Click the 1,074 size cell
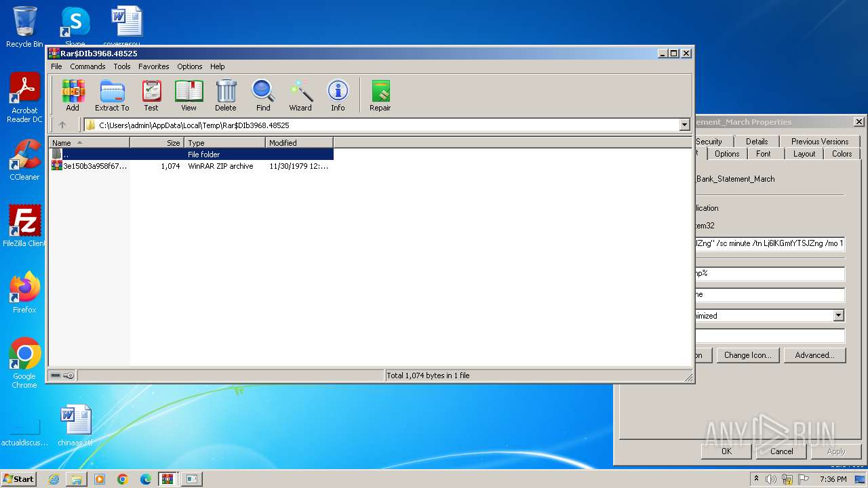868x488 pixels. (x=170, y=166)
